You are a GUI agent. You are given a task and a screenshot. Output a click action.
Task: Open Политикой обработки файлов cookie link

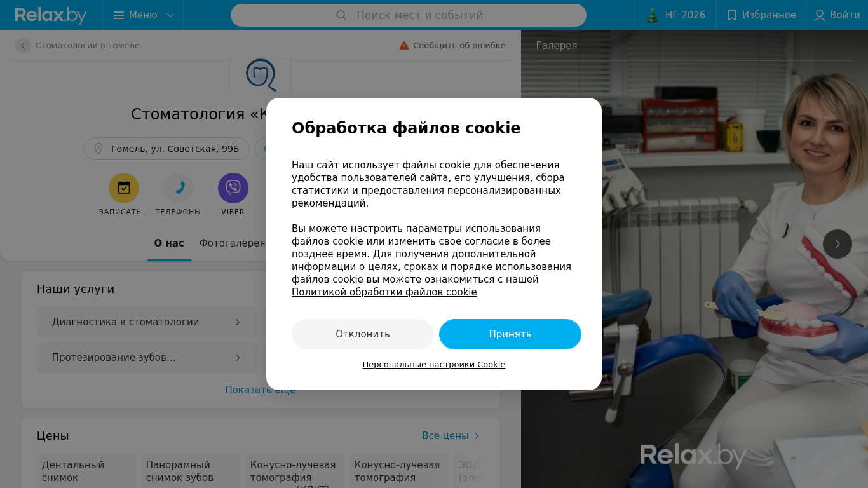pos(384,292)
